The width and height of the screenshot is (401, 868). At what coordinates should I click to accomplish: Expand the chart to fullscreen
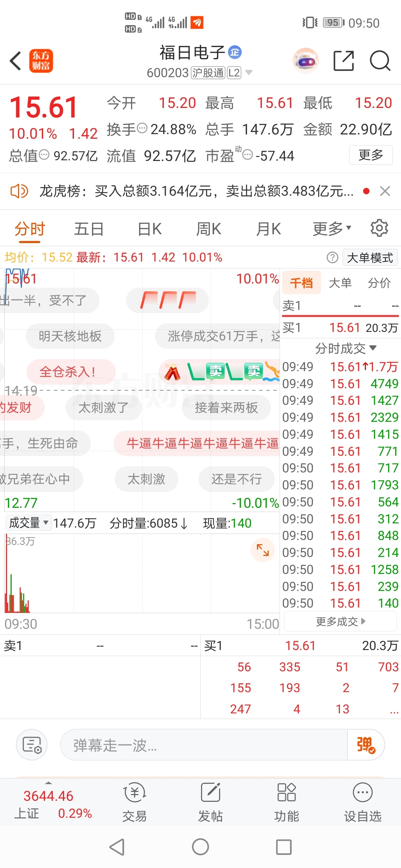263,550
